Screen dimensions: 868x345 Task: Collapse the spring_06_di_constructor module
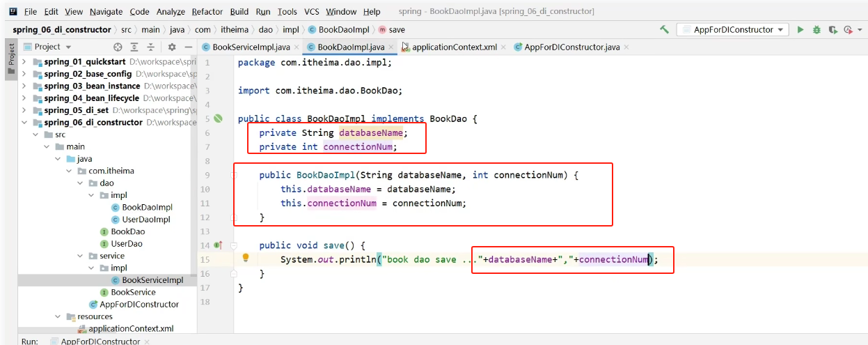[24, 122]
